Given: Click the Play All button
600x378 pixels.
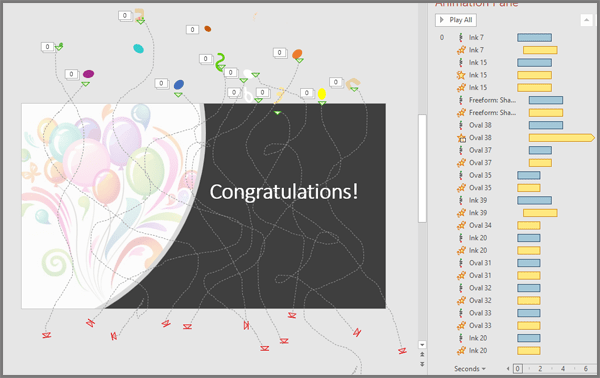Looking at the screenshot, I should (x=455, y=20).
